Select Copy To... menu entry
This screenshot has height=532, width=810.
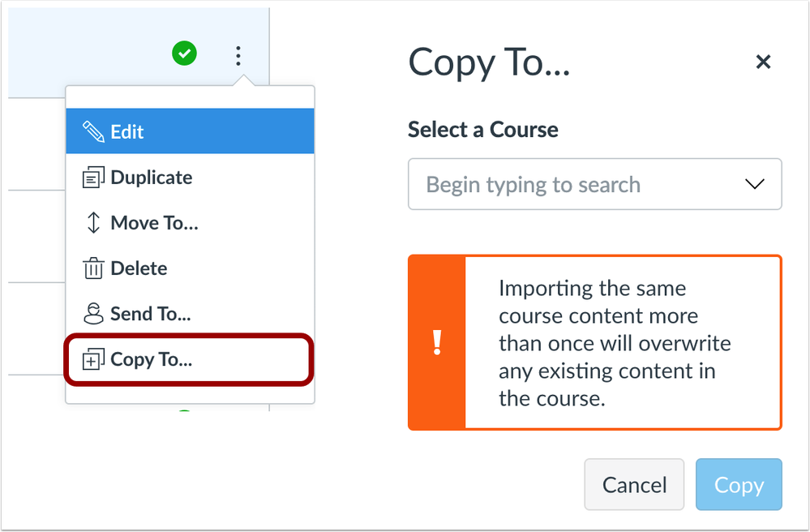[x=189, y=359]
